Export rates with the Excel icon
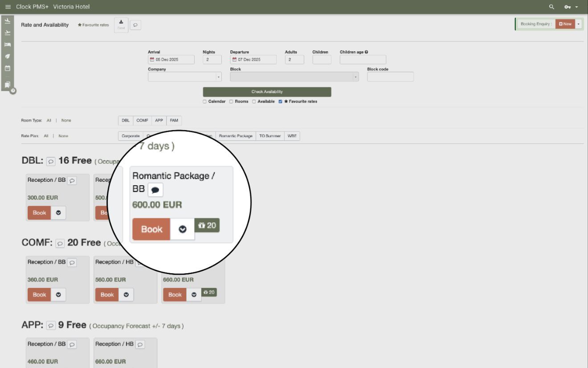The width and height of the screenshot is (588, 368). click(x=121, y=25)
